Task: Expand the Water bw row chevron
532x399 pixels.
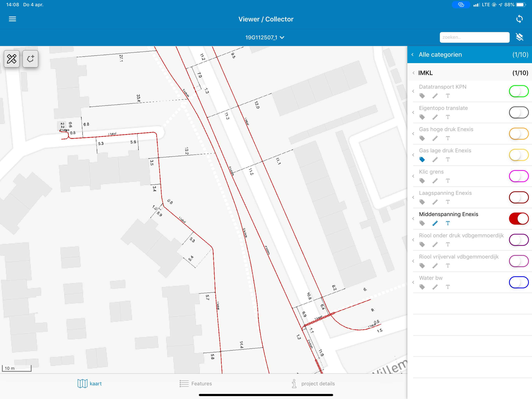Action: [413, 282]
